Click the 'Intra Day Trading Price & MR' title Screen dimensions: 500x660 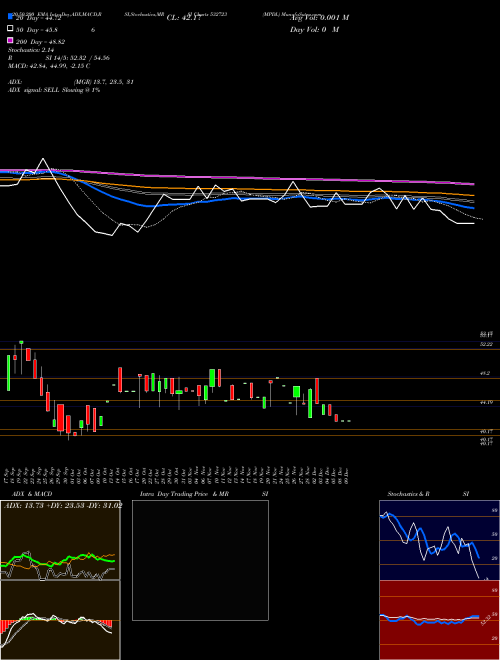[x=184, y=494]
